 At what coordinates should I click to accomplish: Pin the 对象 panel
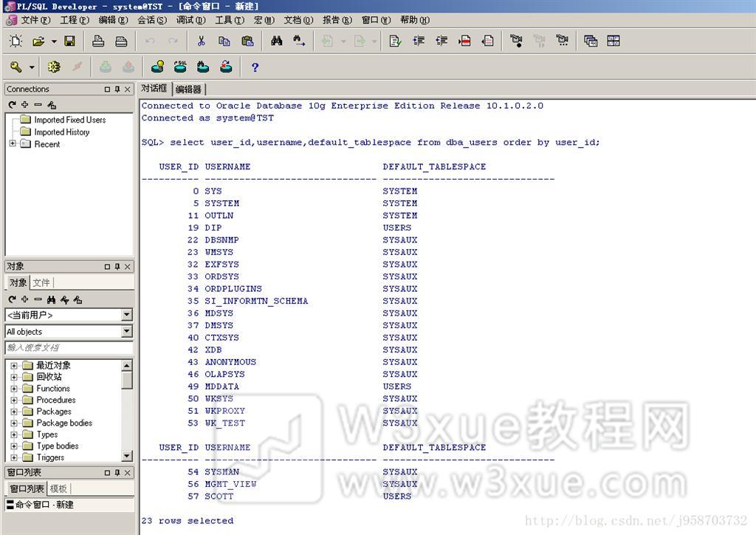[117, 267]
